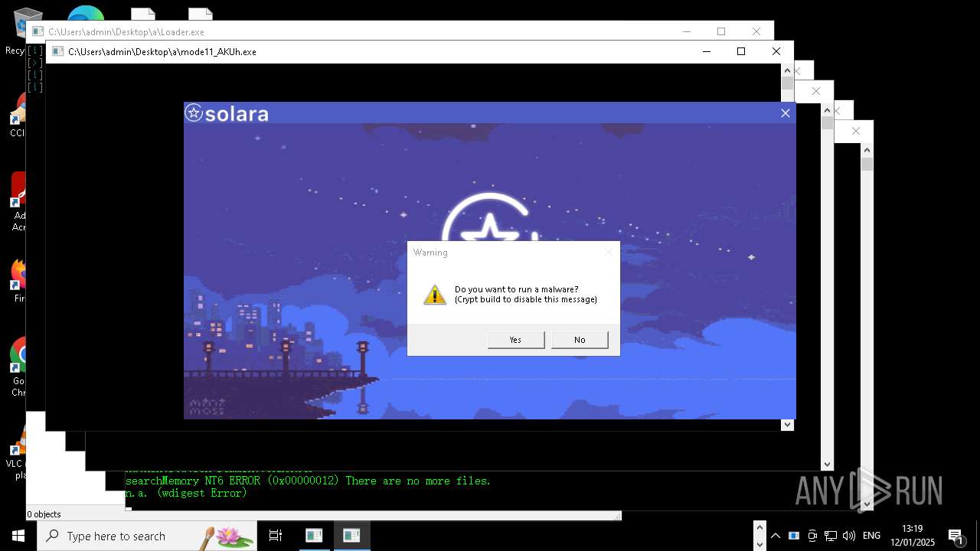Click the mode11_AKUh.exe title bar icon

[57, 52]
